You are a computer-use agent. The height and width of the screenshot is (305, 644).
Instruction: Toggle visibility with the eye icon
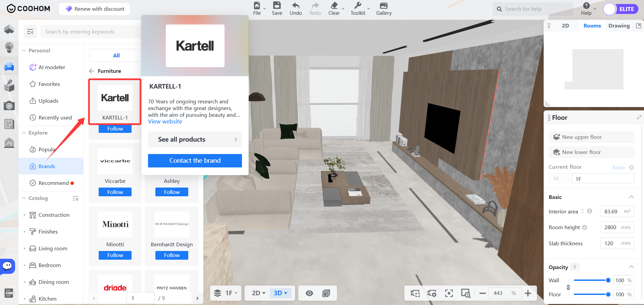click(x=309, y=293)
